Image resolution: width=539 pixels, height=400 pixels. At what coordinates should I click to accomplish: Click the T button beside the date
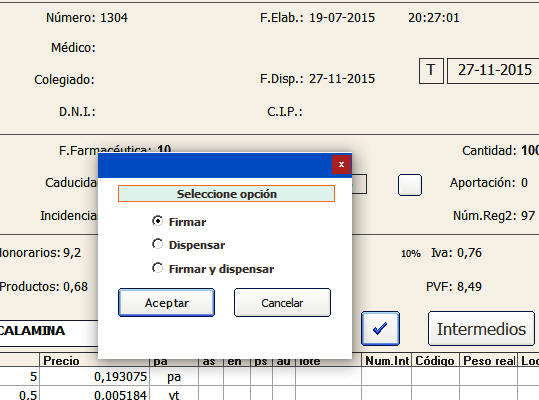[431, 71]
